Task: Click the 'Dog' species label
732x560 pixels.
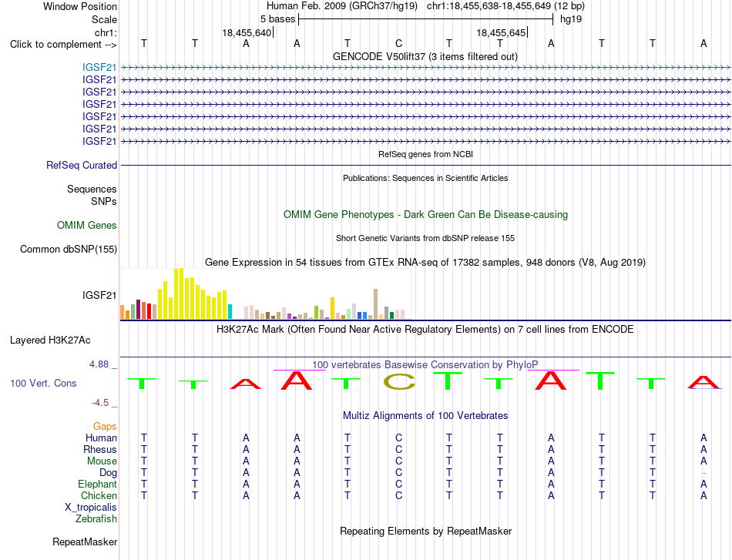Action: 108,473
